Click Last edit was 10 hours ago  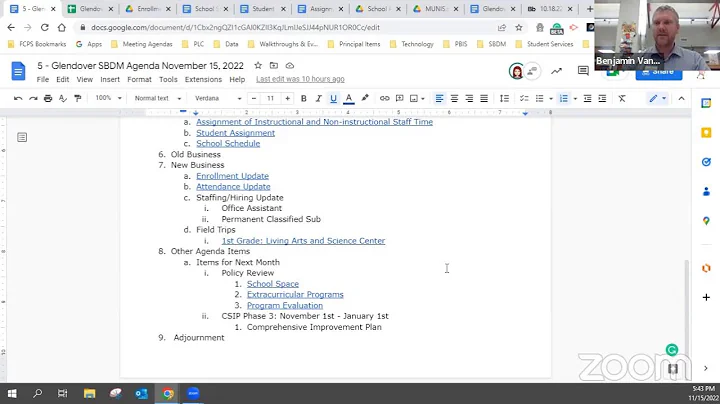click(300, 79)
